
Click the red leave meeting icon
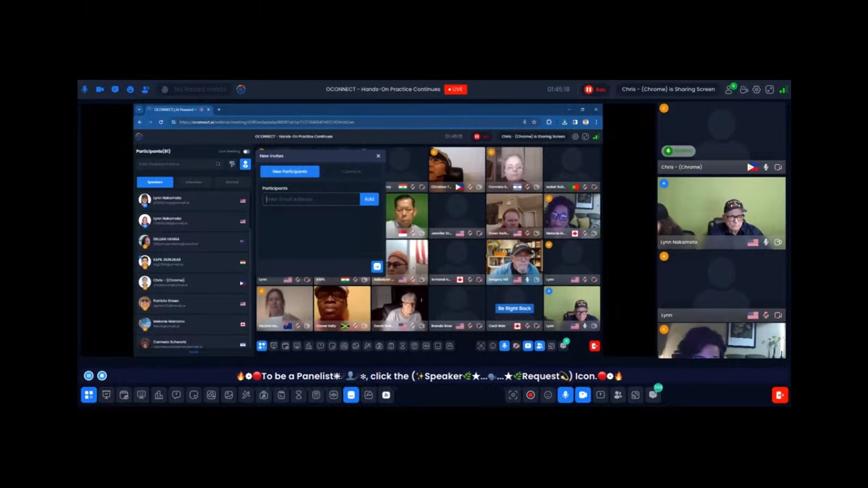[780, 395]
